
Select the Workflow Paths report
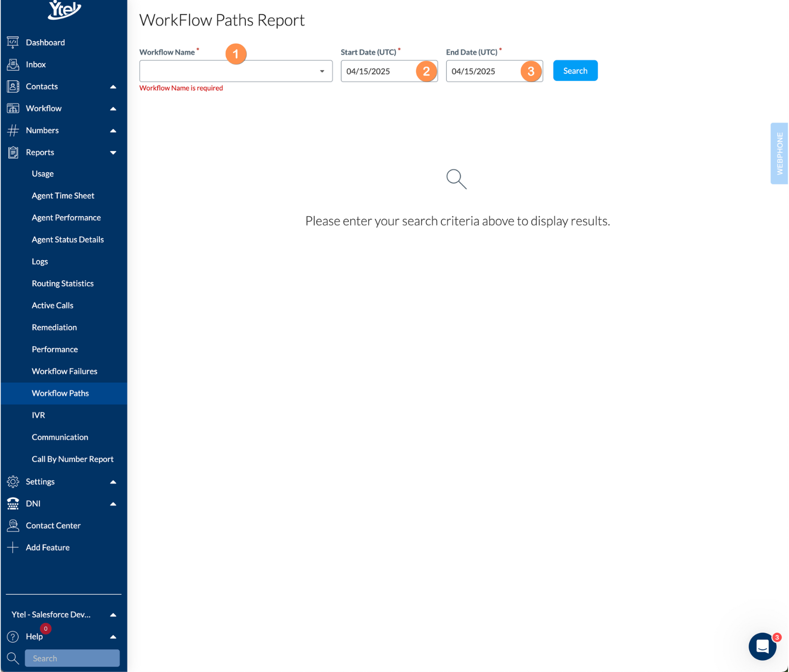point(60,393)
